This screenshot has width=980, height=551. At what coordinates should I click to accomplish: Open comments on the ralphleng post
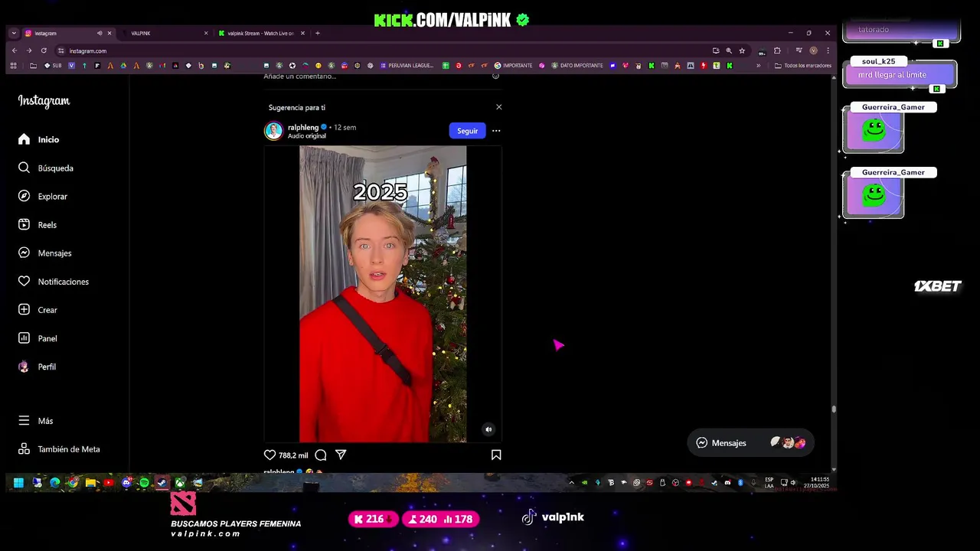click(321, 455)
